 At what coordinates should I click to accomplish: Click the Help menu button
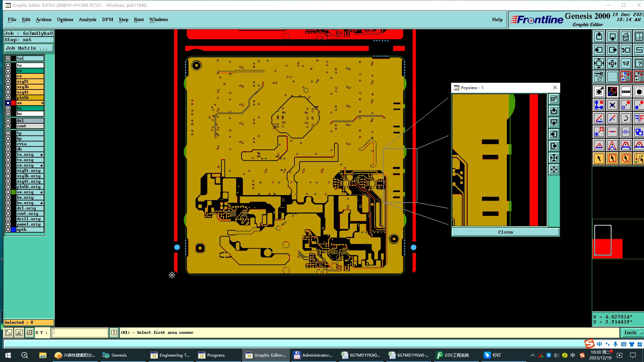click(497, 19)
